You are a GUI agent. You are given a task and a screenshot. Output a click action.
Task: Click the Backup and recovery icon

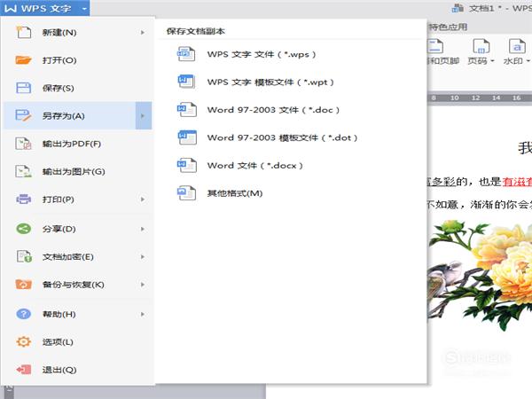23,285
